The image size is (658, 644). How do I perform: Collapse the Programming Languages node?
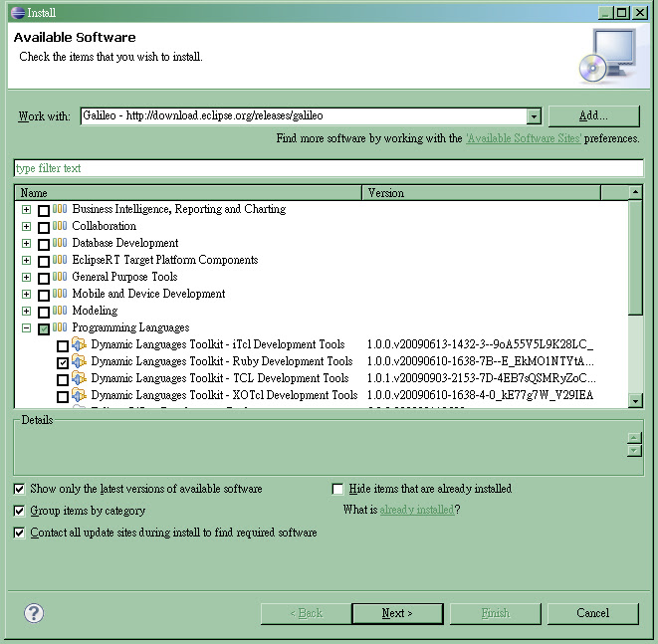point(26,327)
